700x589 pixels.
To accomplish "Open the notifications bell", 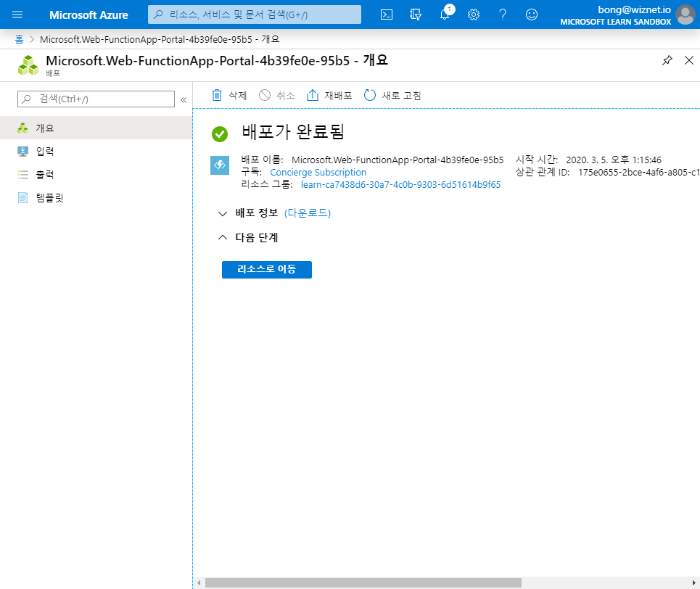I will click(x=445, y=15).
